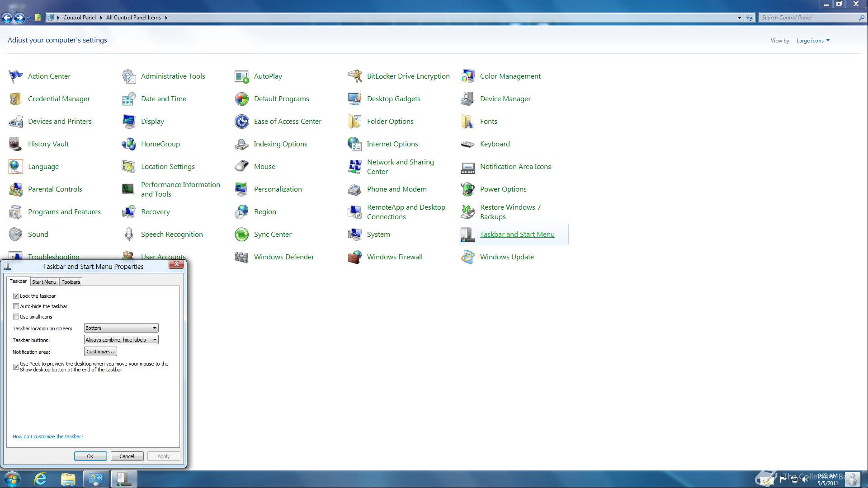Launch Internet Explorer from the taskbar
This screenshot has width=868, height=488.
40,479
